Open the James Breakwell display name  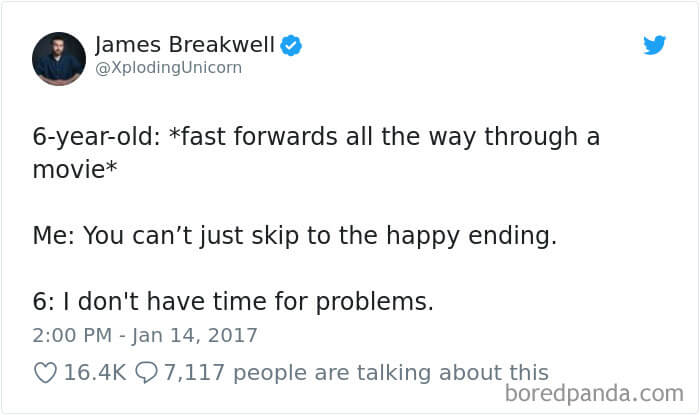click(x=185, y=45)
